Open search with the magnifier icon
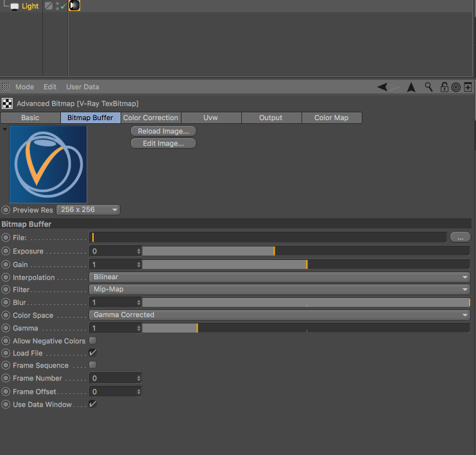The image size is (476, 455). click(x=429, y=87)
